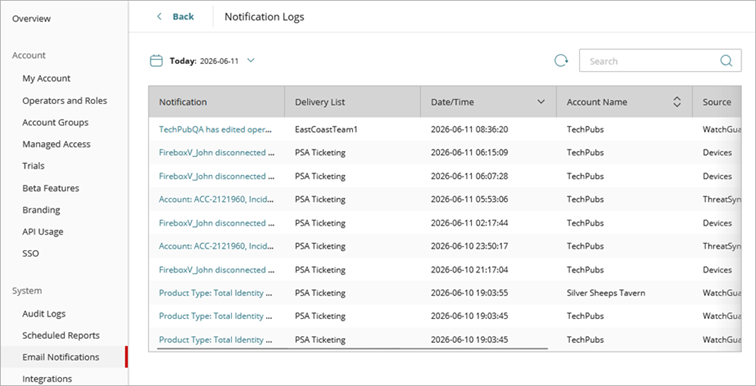Select EastCoastTeam1 delivery list cell
The image size is (756, 386).
326,129
